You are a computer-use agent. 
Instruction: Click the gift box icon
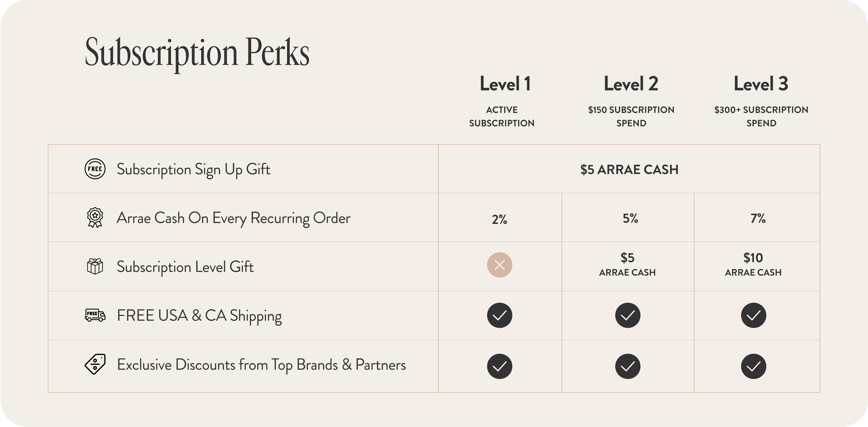click(x=95, y=266)
